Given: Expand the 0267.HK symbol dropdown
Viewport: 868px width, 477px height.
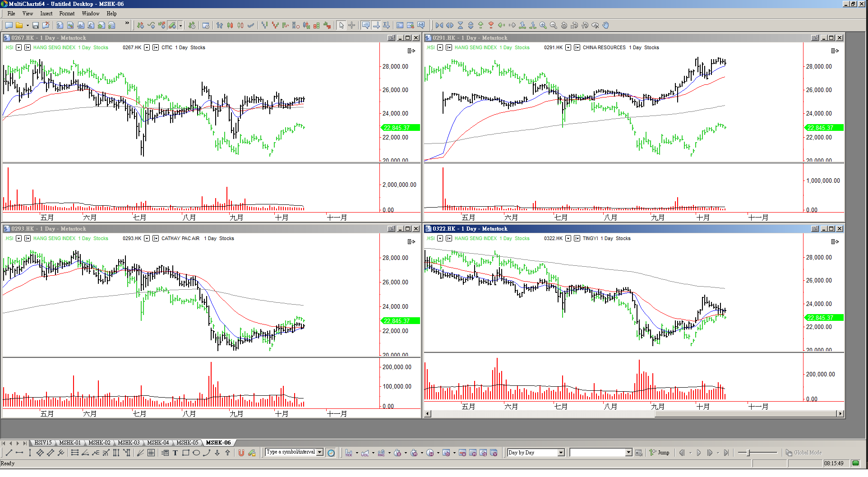Looking at the screenshot, I should pyautogui.click(x=147, y=47).
